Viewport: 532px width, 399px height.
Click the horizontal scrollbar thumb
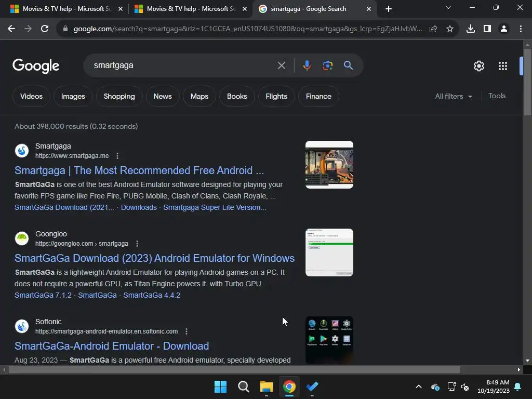(x=234, y=369)
